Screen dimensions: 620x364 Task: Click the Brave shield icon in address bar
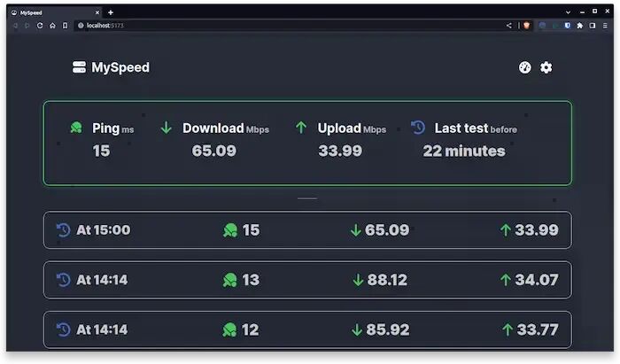coord(527,26)
